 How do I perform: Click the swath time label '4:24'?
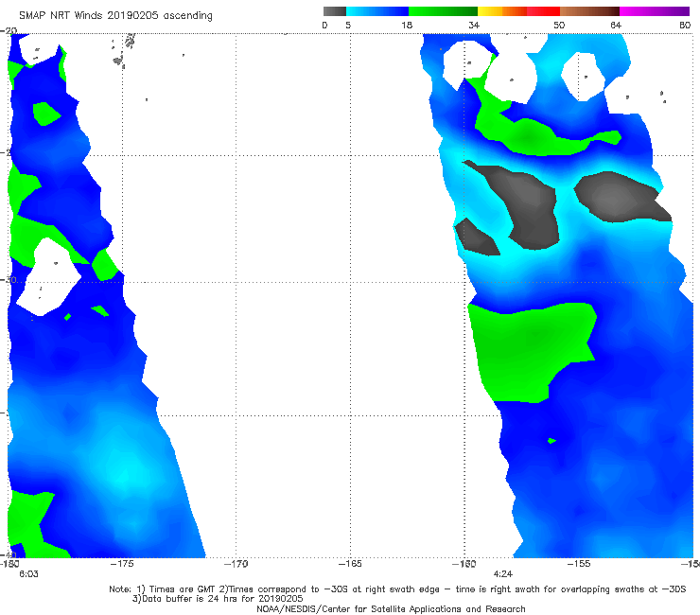503,574
